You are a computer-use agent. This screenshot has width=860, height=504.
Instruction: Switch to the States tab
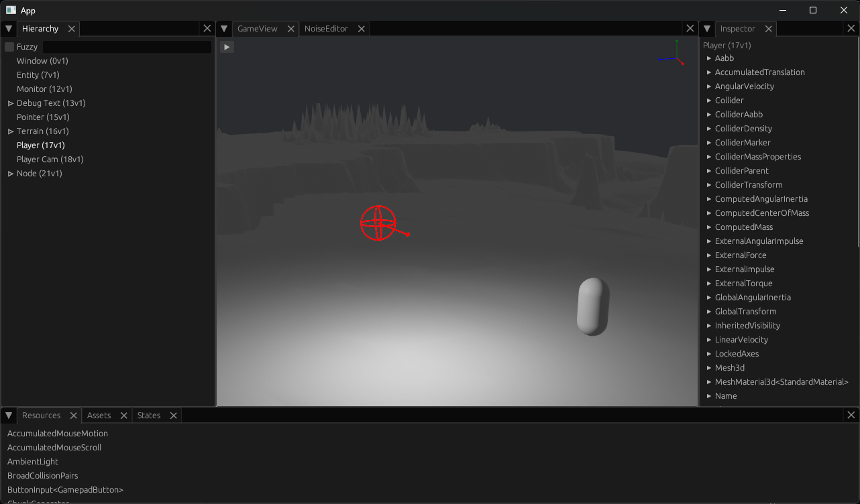149,416
